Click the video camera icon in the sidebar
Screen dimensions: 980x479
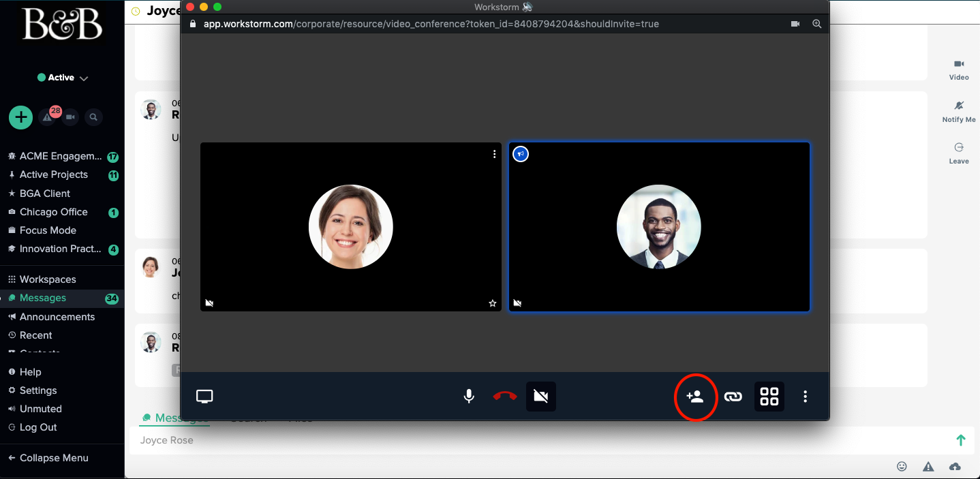(x=70, y=117)
